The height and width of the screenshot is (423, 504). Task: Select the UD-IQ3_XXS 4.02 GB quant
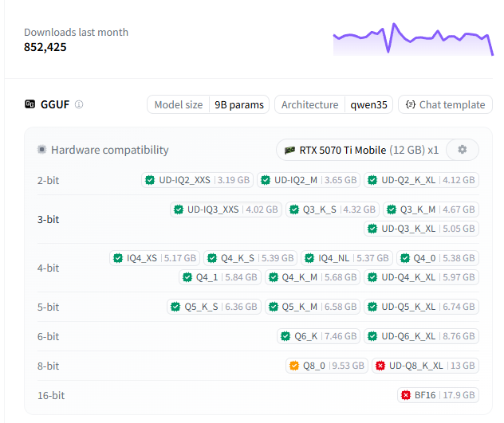[x=226, y=210]
